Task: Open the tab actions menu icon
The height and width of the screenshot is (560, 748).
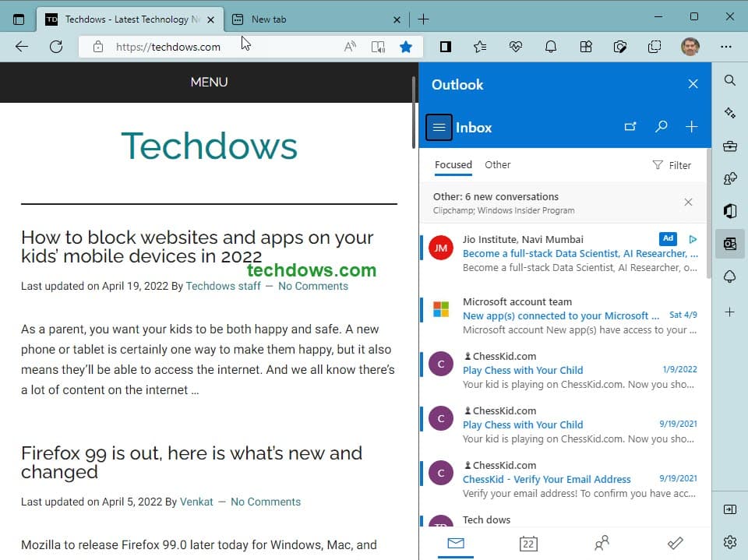Action: point(19,19)
